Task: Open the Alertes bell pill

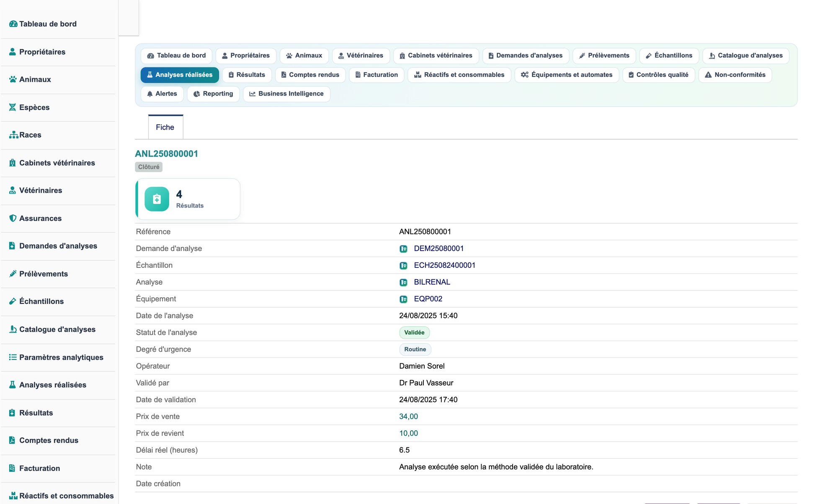Action: [x=162, y=94]
